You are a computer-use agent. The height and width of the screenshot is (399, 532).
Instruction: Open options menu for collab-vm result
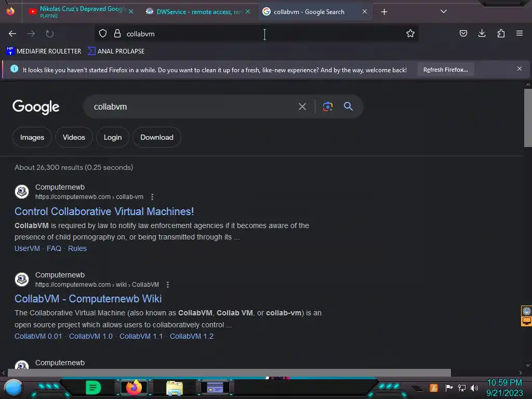(x=152, y=197)
